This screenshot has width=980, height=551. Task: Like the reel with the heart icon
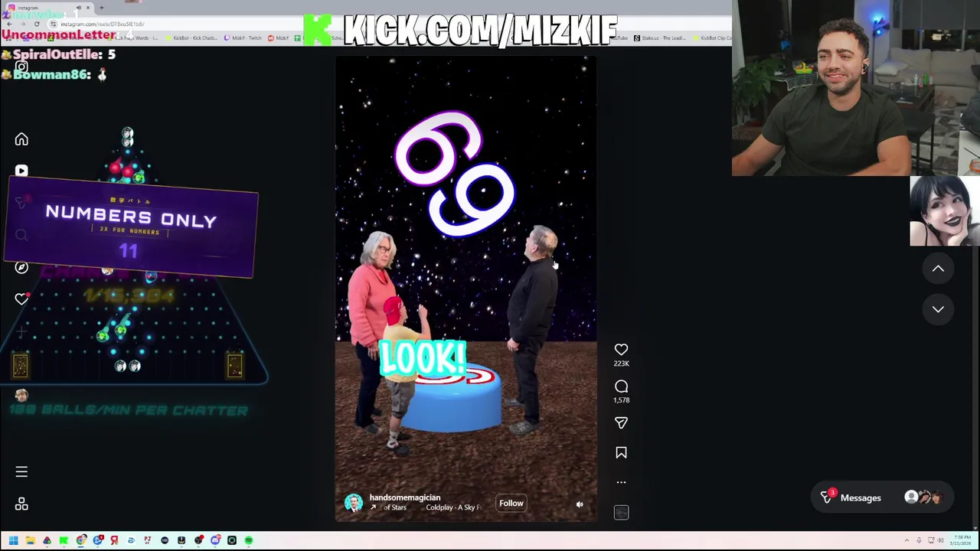(621, 350)
